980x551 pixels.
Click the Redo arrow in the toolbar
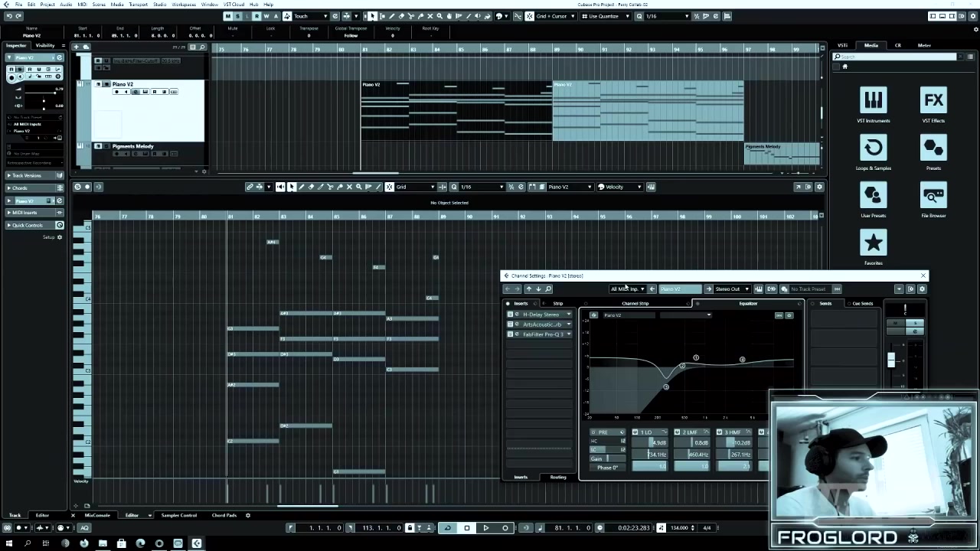[x=19, y=16]
